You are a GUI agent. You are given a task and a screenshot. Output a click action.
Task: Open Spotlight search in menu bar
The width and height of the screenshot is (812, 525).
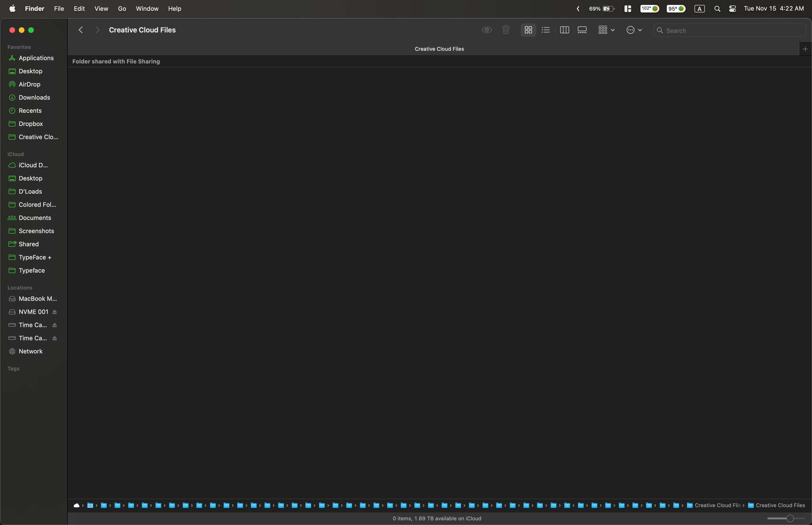coord(717,9)
